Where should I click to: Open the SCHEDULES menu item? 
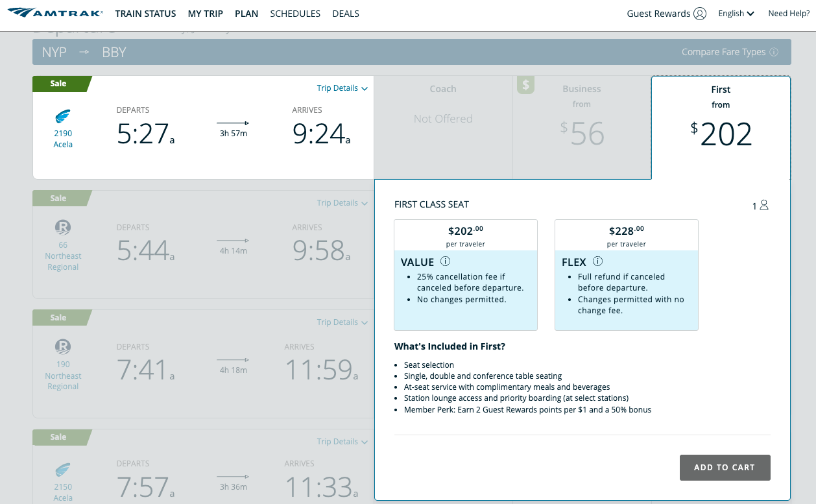[x=295, y=14]
